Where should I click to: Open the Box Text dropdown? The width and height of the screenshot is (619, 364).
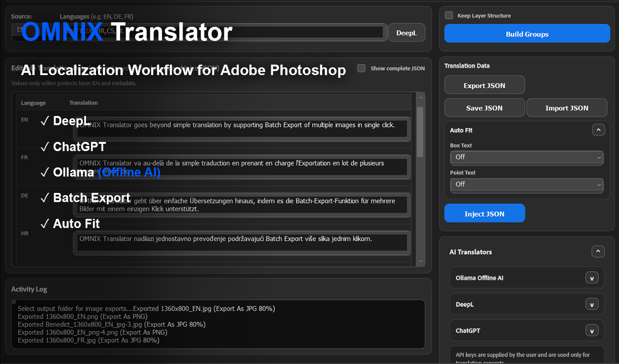point(527,157)
